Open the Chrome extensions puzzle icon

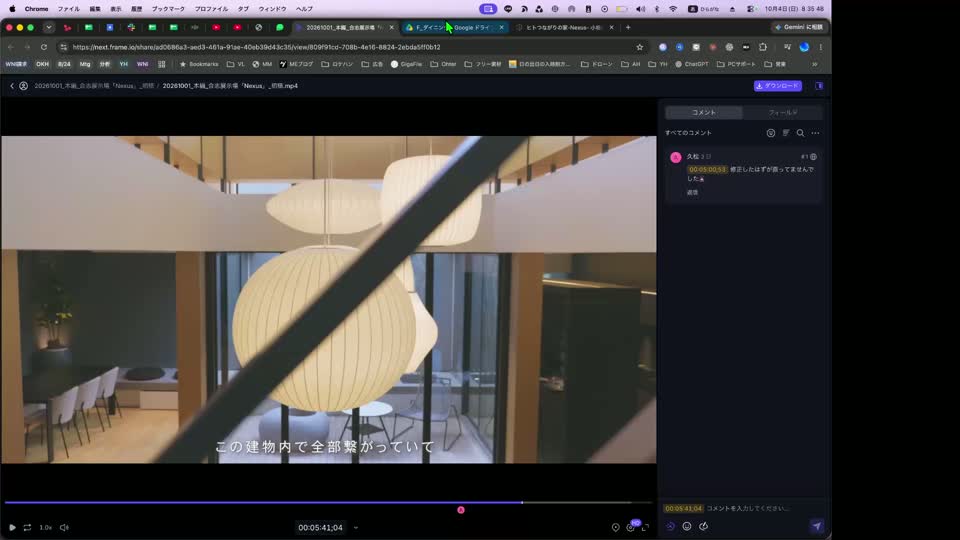(763, 47)
